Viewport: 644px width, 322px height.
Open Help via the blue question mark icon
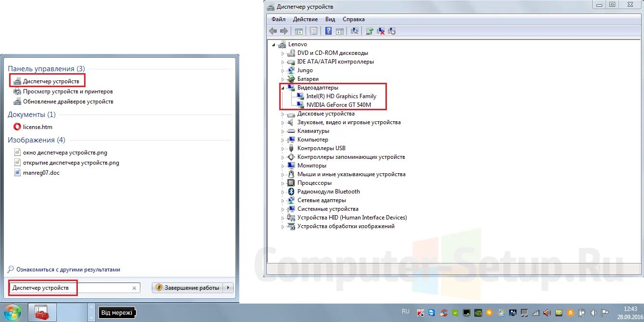point(328,31)
